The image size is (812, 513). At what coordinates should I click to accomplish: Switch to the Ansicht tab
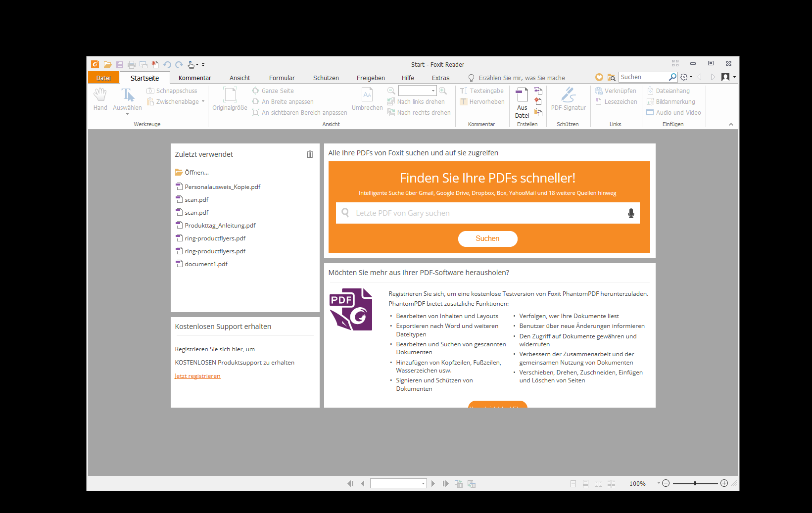pyautogui.click(x=240, y=78)
